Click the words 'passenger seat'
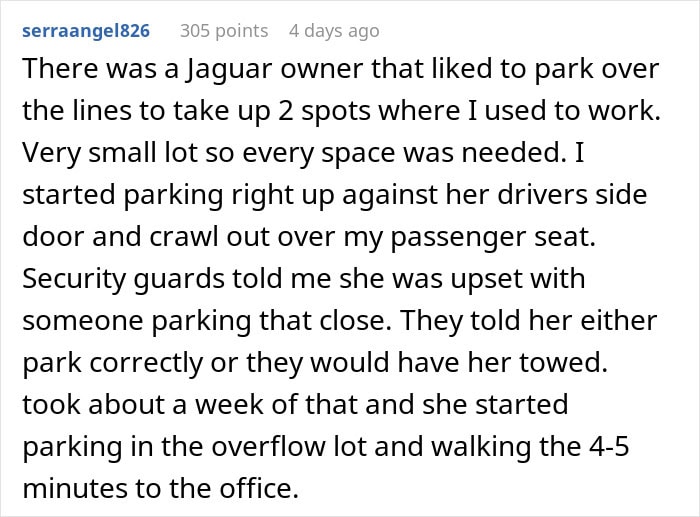700x517 pixels. coord(493,238)
